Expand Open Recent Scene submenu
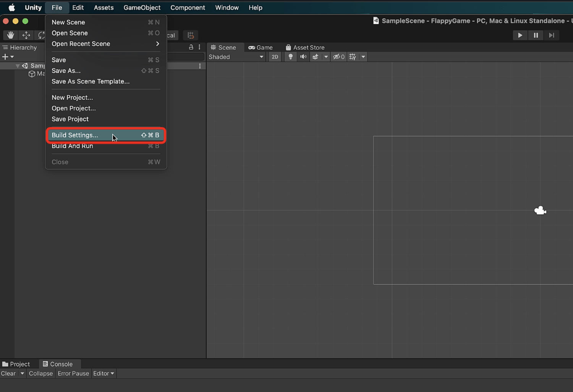The image size is (573, 392). 106,44
